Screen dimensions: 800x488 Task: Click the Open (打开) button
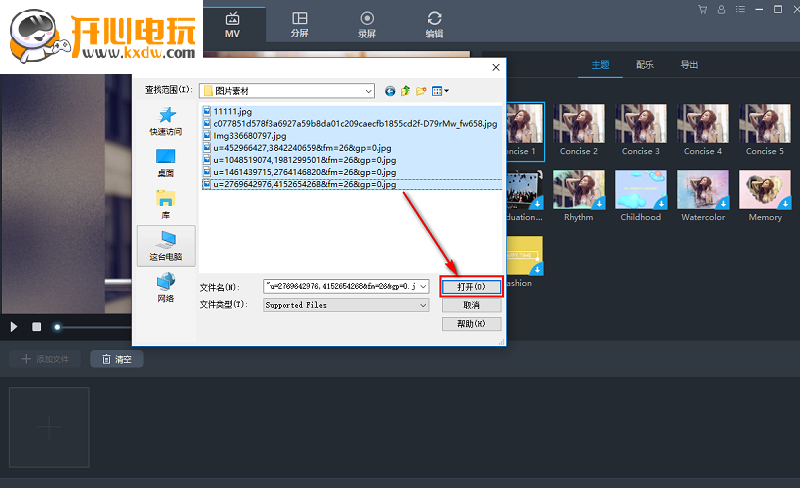pos(471,286)
